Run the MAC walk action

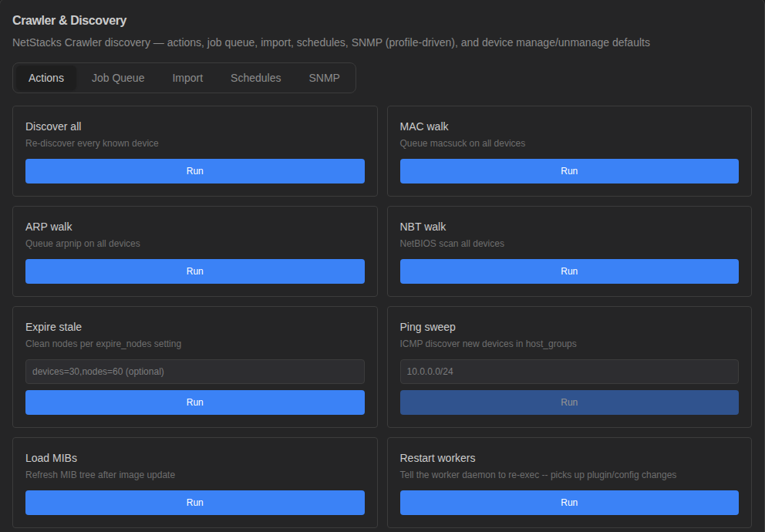[x=569, y=171]
